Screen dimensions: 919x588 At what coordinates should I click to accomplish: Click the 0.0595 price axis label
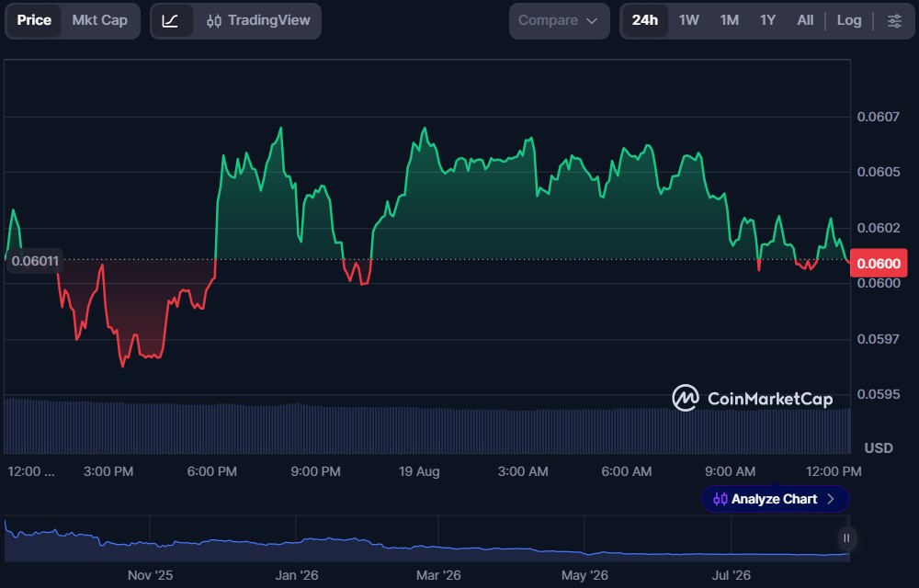878,394
